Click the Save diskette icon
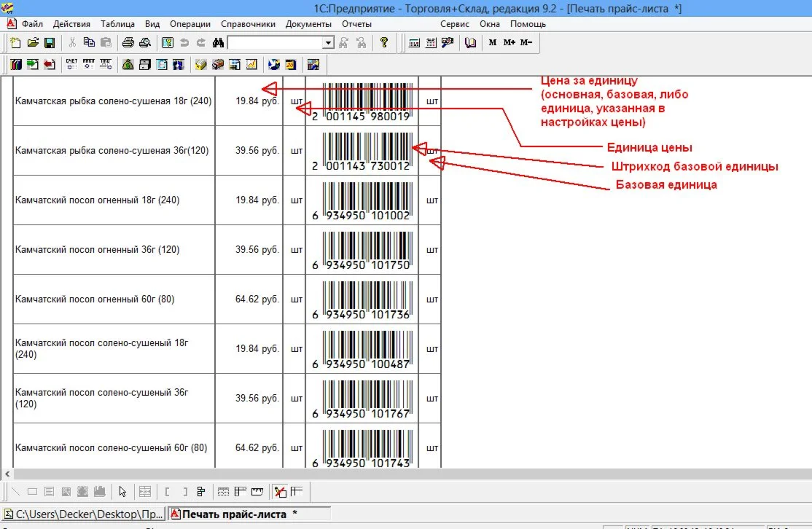Image resolution: width=812 pixels, height=529 pixels. (50, 43)
